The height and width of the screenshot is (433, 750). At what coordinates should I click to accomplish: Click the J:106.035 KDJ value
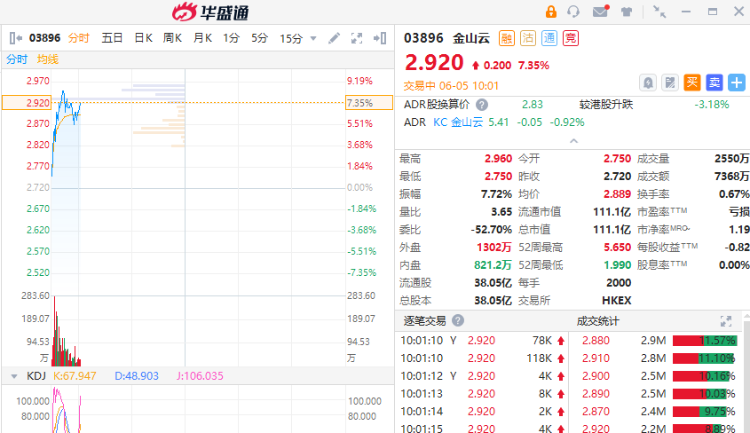click(200, 376)
